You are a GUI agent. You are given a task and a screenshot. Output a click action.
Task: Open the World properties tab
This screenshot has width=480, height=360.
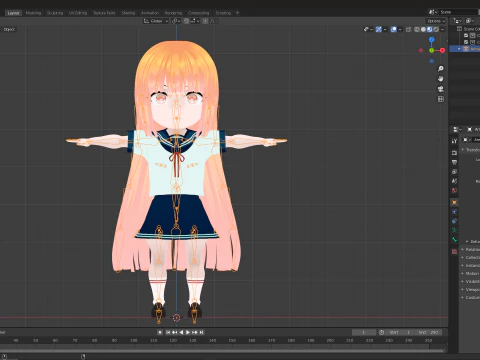click(x=454, y=191)
